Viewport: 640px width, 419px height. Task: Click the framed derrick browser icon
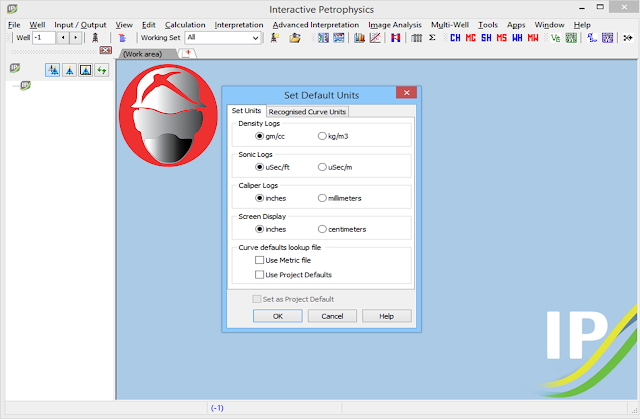tap(85, 70)
